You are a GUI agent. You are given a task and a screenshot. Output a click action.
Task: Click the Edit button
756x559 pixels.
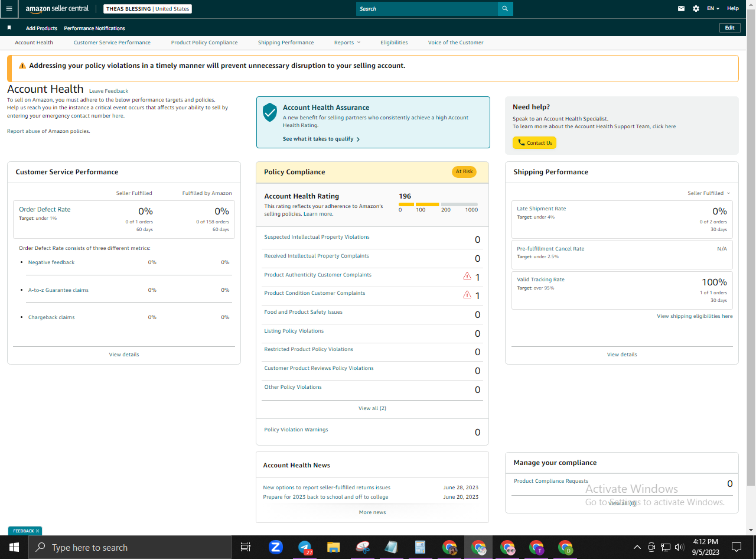pyautogui.click(x=730, y=28)
